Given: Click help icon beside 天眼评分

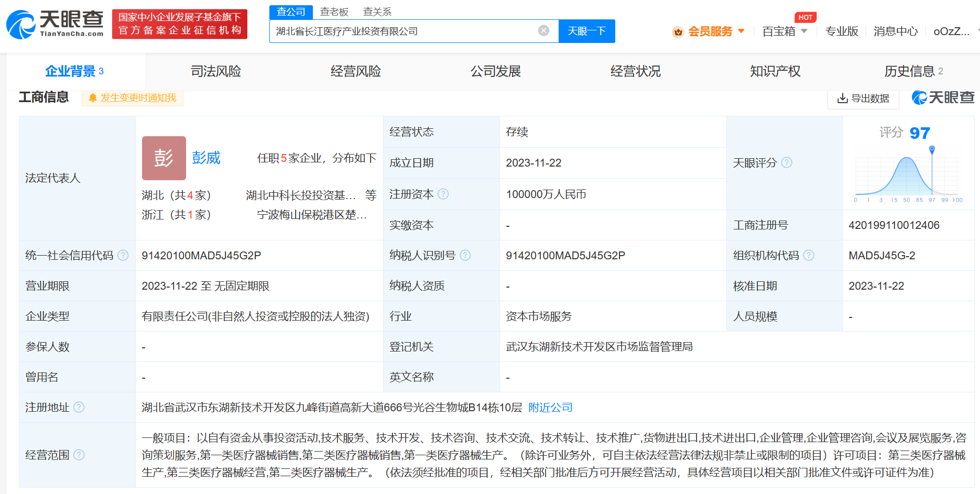Looking at the screenshot, I should (787, 163).
